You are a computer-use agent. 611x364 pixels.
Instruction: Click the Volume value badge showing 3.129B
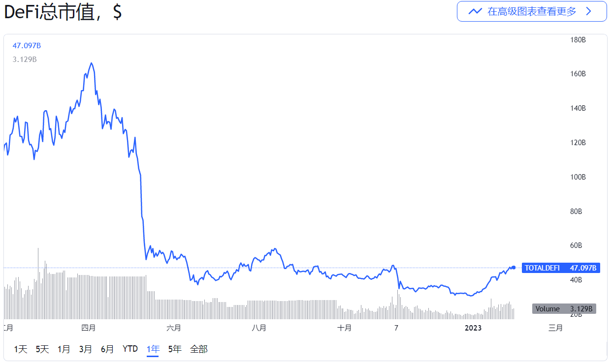point(564,308)
